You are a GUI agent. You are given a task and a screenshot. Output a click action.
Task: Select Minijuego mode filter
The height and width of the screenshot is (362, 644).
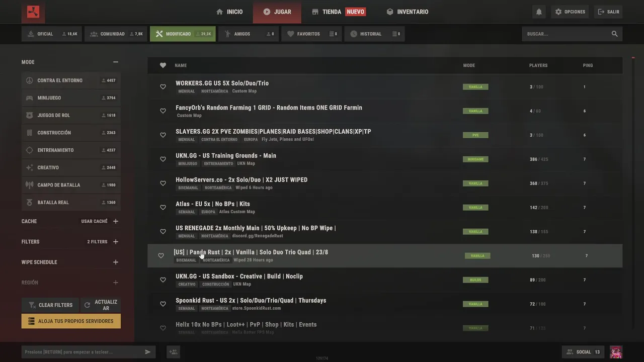click(x=71, y=98)
